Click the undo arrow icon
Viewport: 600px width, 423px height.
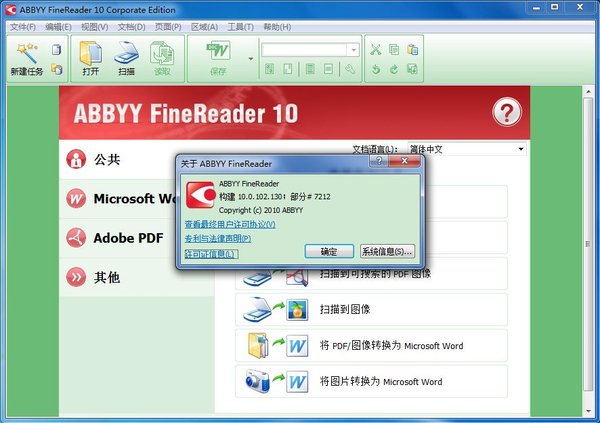[x=376, y=69]
